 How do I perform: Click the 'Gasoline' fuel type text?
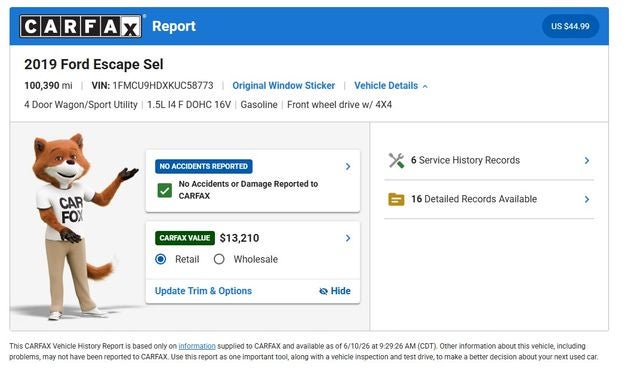tap(259, 105)
